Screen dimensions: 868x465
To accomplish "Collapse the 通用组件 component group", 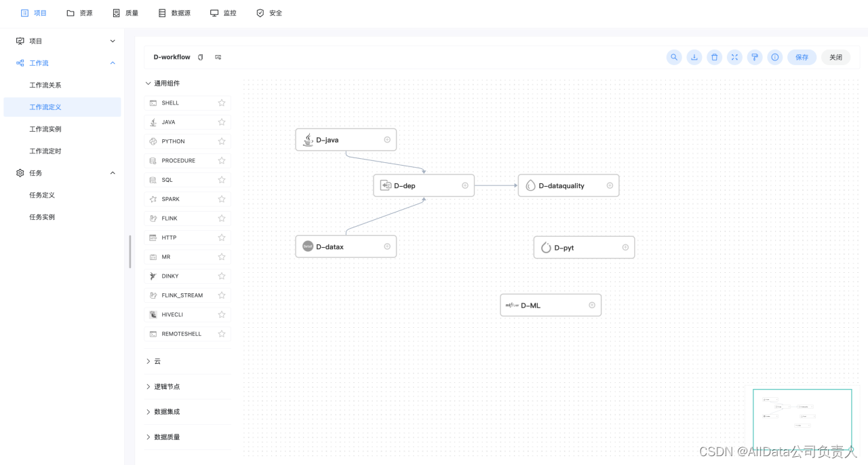I will coord(149,83).
